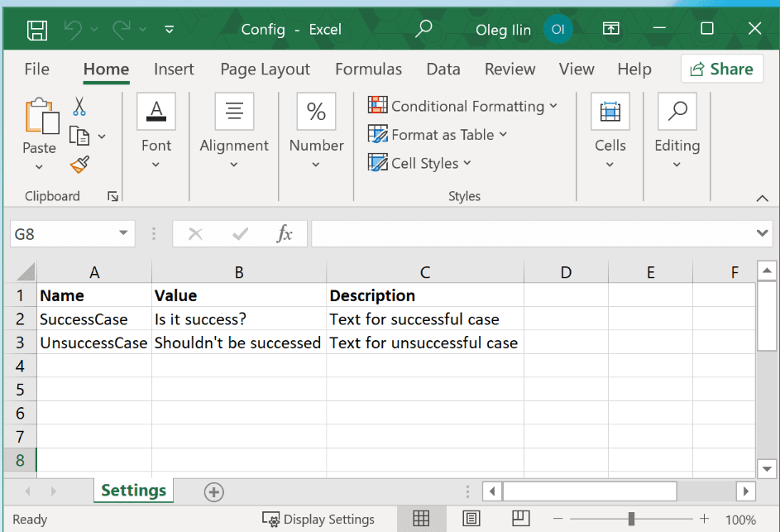The width and height of the screenshot is (780, 532).
Task: Click the Format Painter brush icon
Action: (x=79, y=165)
